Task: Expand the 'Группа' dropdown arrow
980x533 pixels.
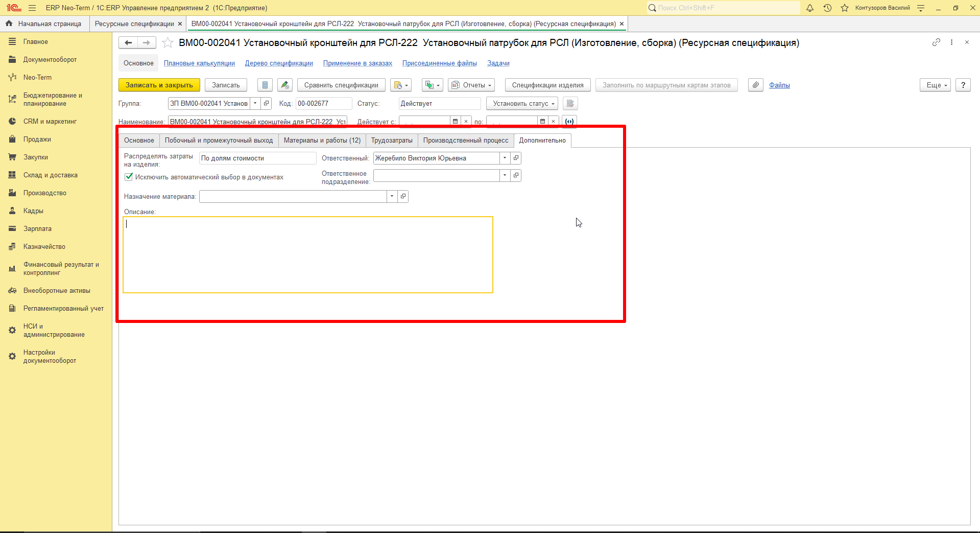Action: tap(255, 103)
